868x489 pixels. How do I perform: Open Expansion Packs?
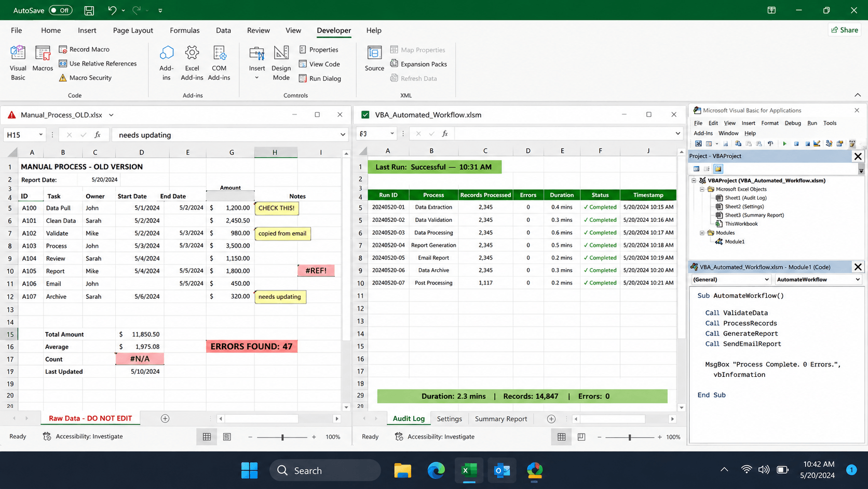(x=418, y=64)
